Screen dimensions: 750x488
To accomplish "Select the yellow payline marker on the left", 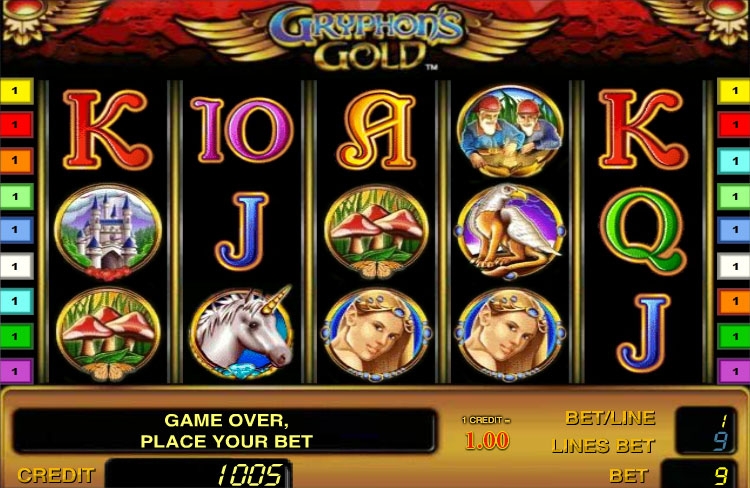I will (x=16, y=90).
